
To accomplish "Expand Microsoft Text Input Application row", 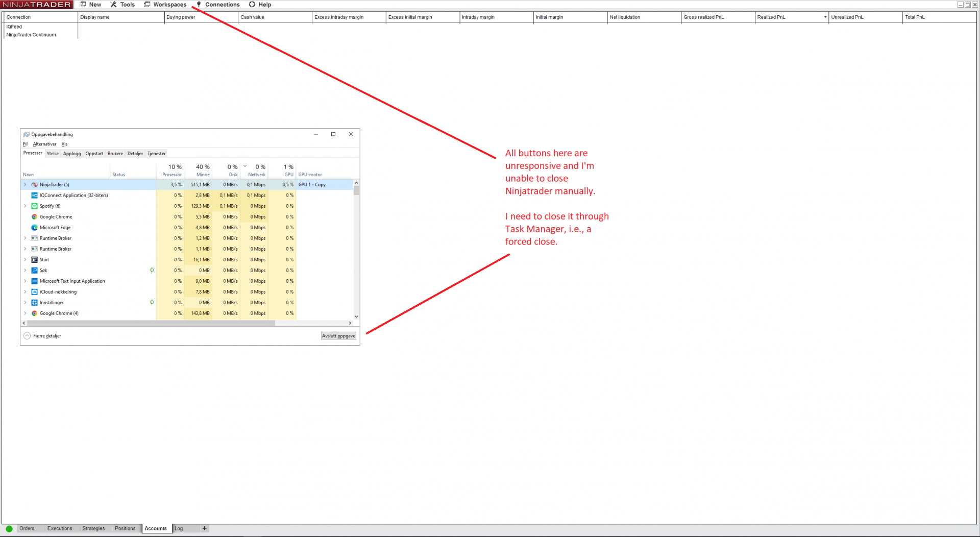I will tap(25, 281).
